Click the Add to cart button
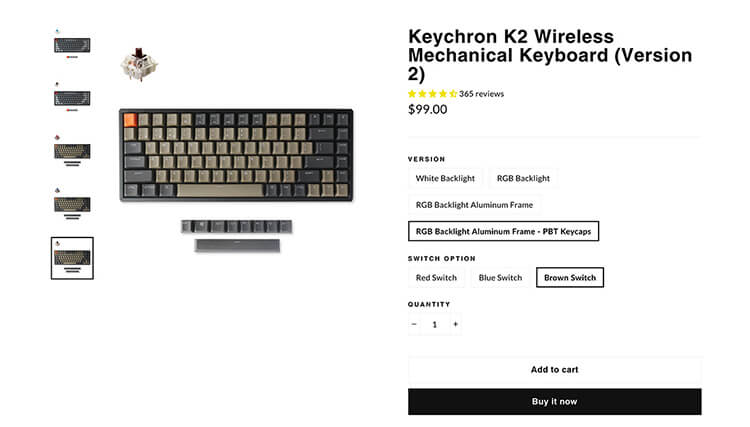The width and height of the screenshot is (750, 427). [554, 370]
